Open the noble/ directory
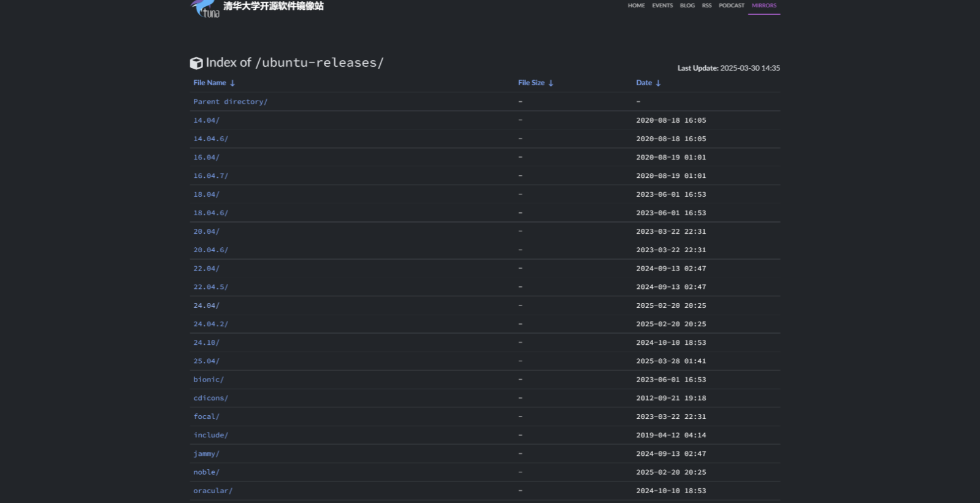The image size is (980, 503). [x=206, y=472]
